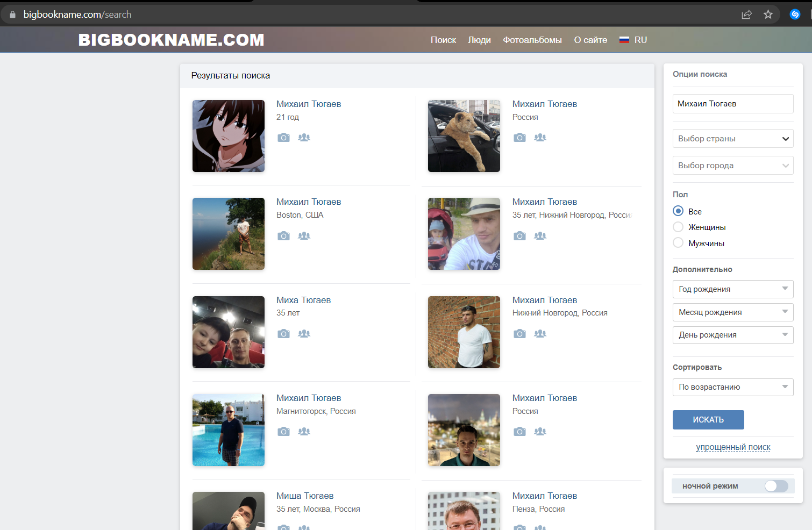812x530 pixels.
Task: Click the ИСКАТЬ button
Action: coord(708,420)
